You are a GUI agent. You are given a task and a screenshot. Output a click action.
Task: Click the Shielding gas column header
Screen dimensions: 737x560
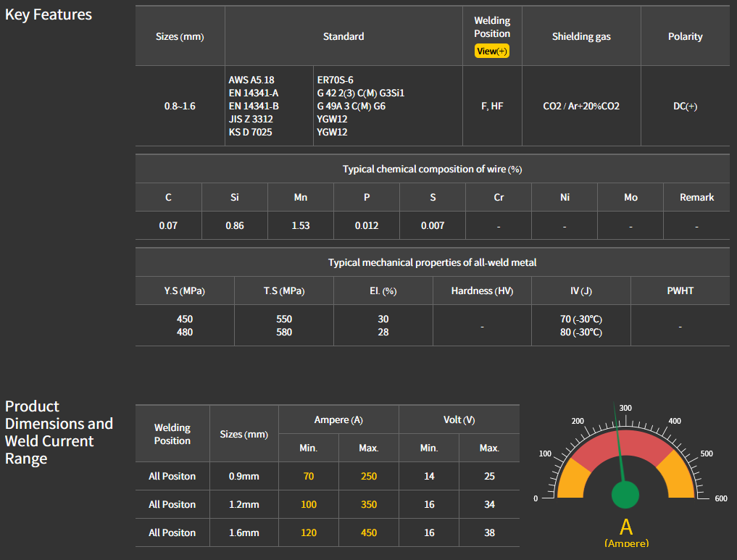click(x=581, y=36)
